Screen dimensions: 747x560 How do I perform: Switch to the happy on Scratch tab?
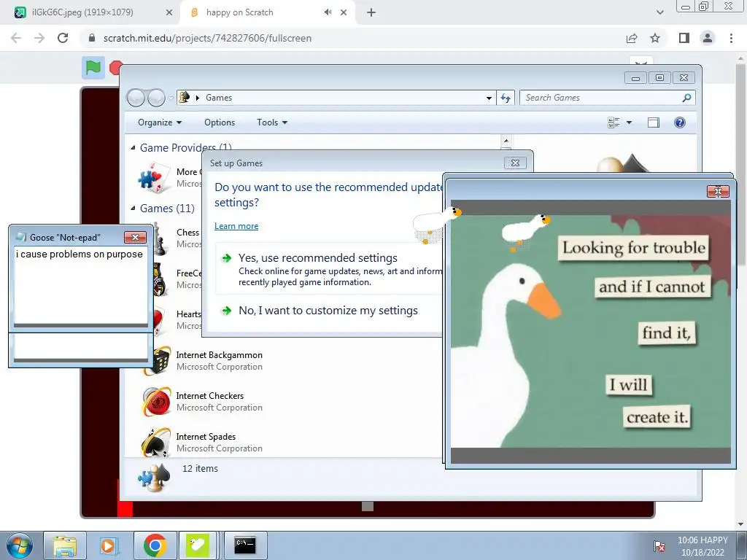(267, 12)
